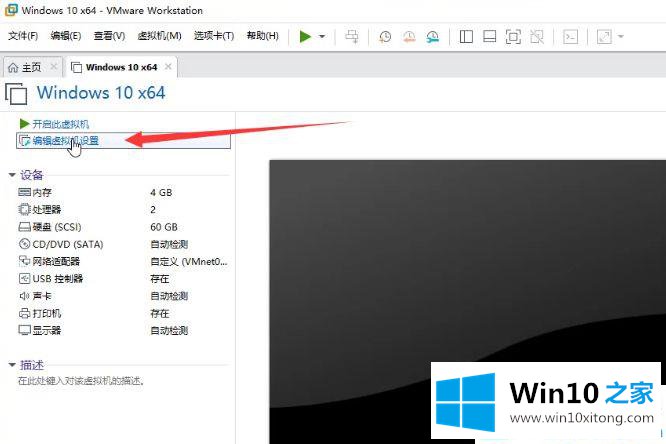The image size is (666, 444).
Task: Toggle the library sidebar view icon
Action: tap(466, 37)
